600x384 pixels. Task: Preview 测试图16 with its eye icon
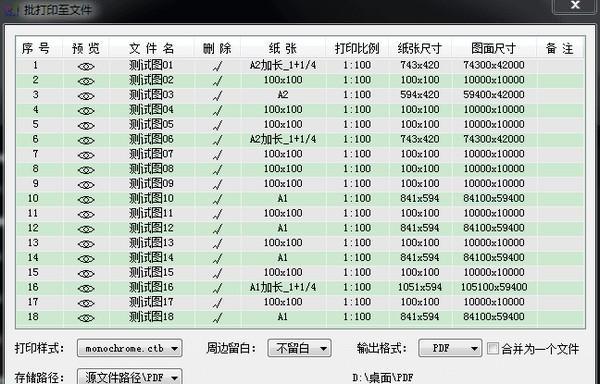[86, 288]
